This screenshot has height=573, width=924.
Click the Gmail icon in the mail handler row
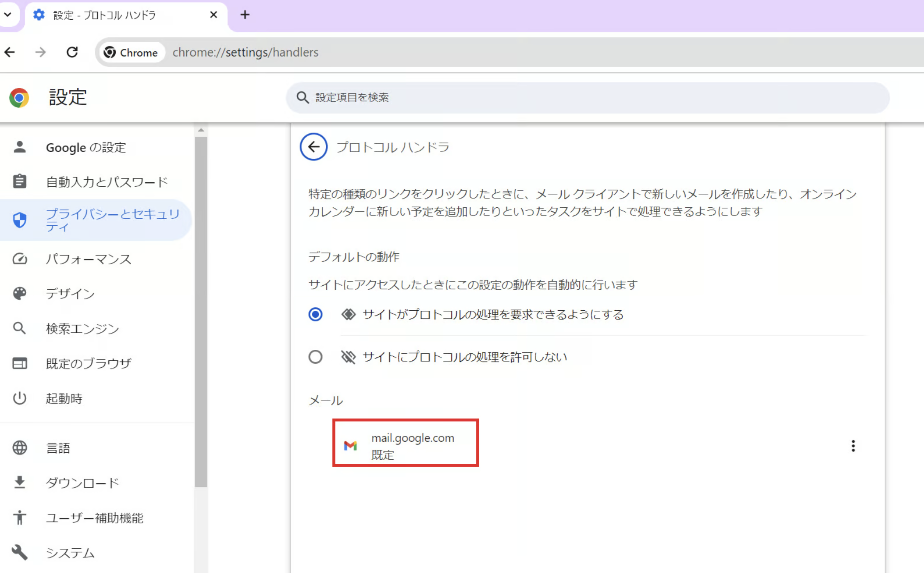350,446
